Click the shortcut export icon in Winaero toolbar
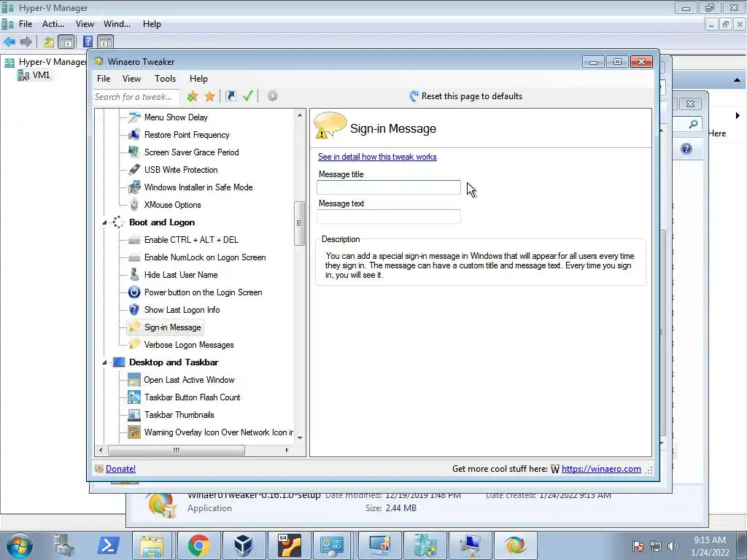This screenshot has height=560, width=747. point(231,96)
